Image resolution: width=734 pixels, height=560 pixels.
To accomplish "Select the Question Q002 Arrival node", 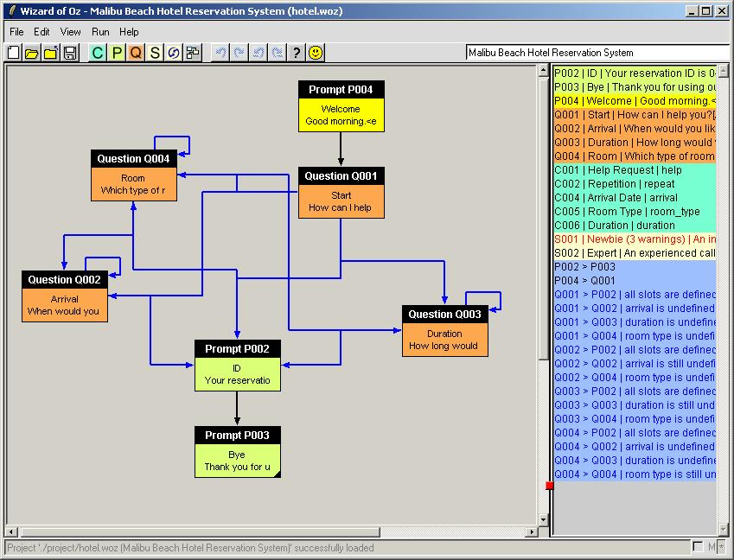I will tap(65, 296).
